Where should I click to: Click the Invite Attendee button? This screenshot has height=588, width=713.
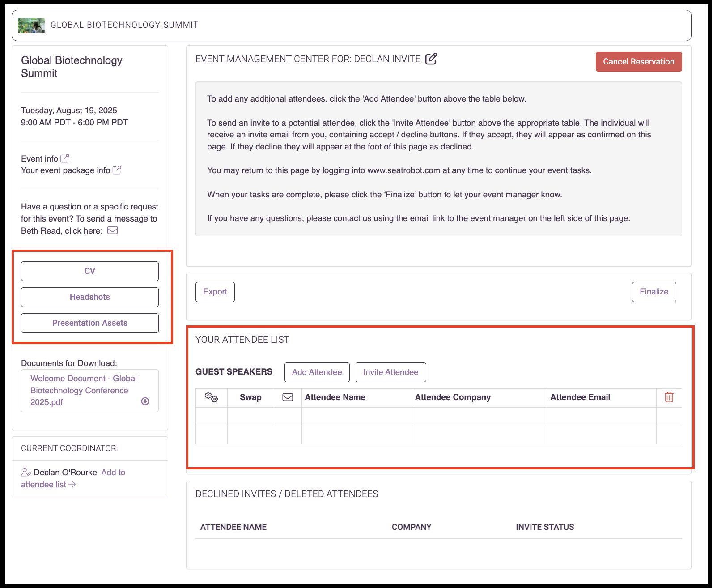[391, 372]
